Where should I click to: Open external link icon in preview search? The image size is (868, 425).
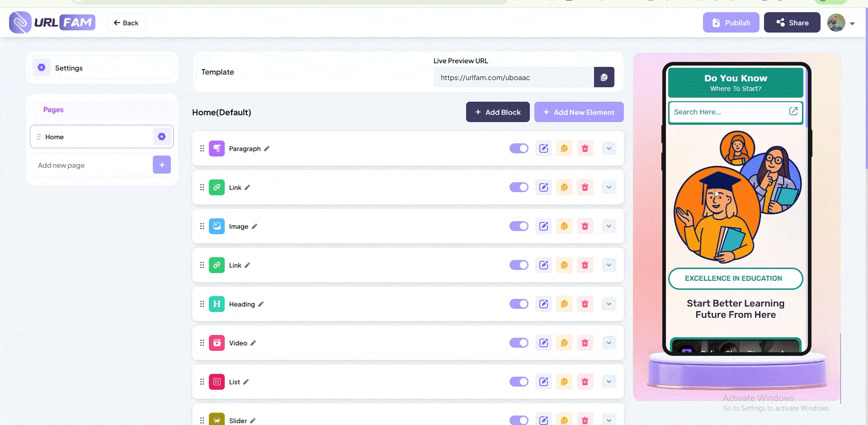pyautogui.click(x=793, y=111)
